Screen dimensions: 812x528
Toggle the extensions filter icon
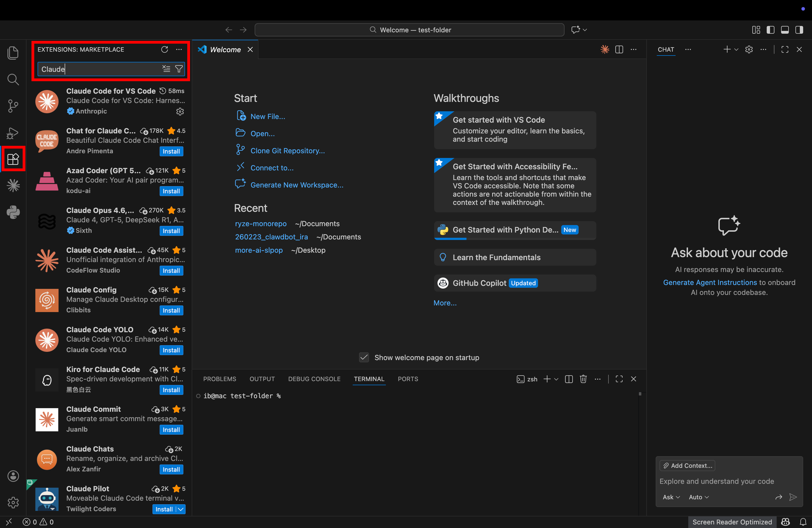[x=179, y=69]
